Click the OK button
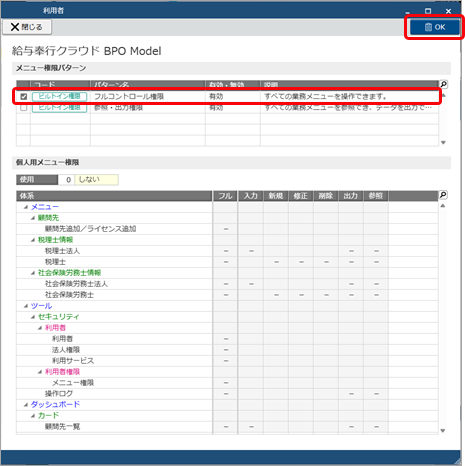The image size is (465, 466). pos(435,27)
